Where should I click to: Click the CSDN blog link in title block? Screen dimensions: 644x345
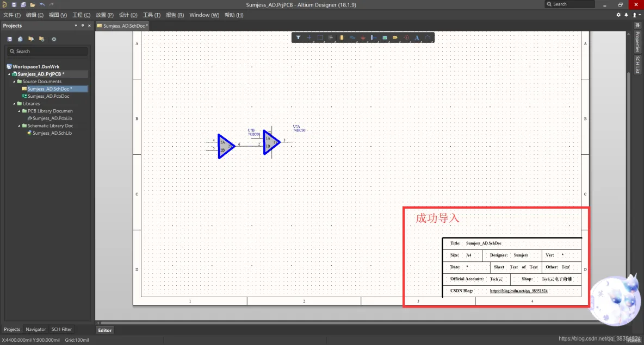pyautogui.click(x=518, y=291)
